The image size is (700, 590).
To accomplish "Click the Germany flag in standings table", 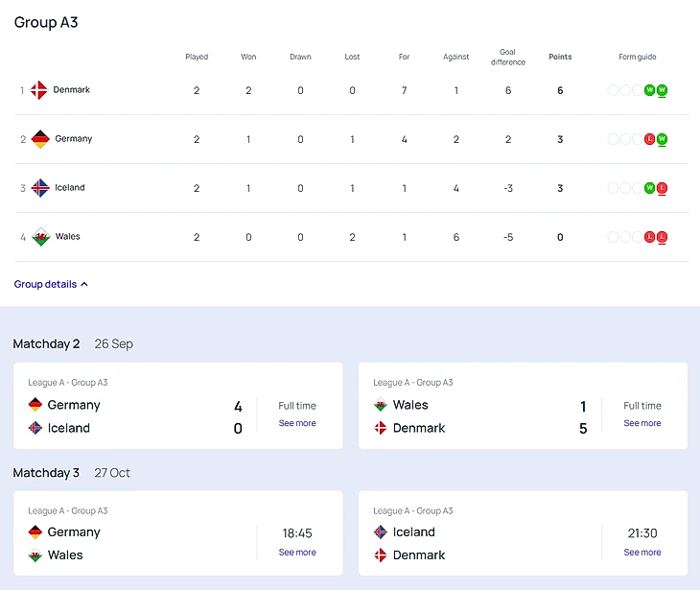I will pos(40,139).
